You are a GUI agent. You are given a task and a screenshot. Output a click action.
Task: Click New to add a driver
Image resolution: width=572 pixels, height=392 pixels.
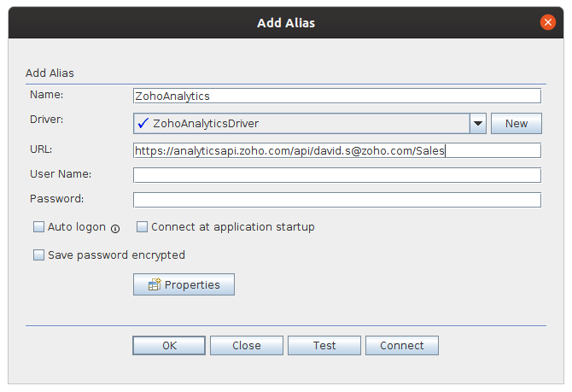[x=517, y=124]
